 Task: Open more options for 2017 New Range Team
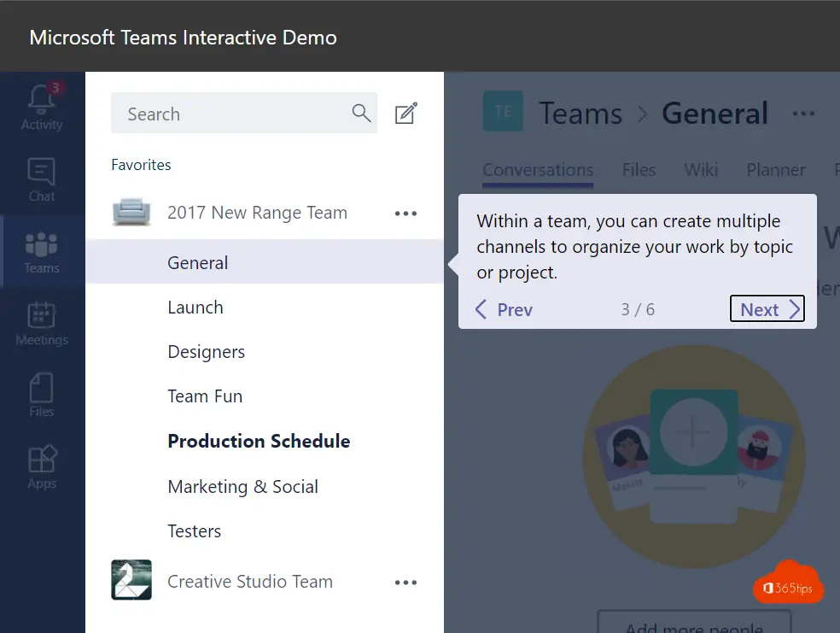[405, 214]
